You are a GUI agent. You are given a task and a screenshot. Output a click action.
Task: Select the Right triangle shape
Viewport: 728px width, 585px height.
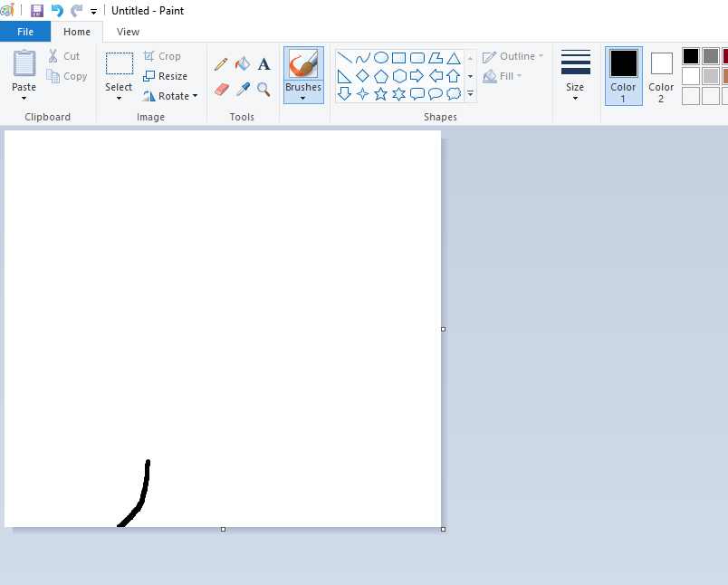(344, 76)
